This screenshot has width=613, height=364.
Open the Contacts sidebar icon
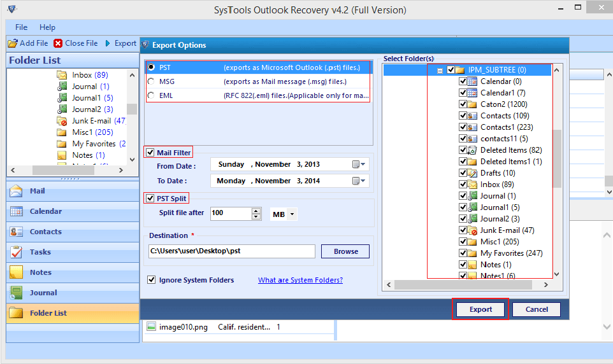[17, 232]
